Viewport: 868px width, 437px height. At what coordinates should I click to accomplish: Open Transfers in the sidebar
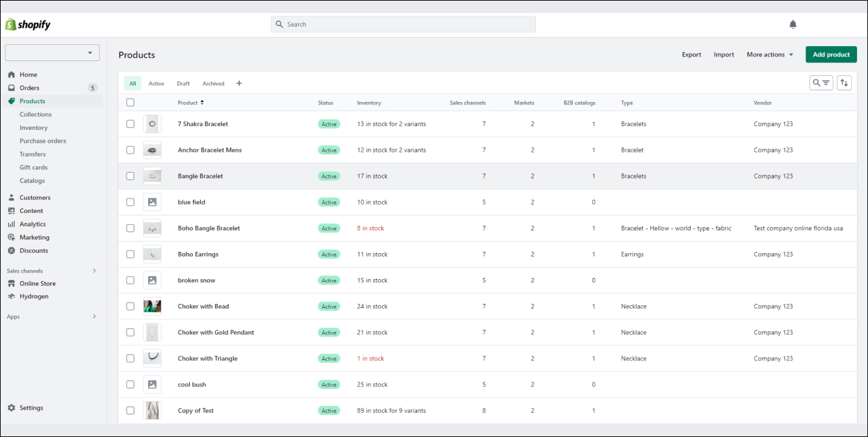[32, 155]
